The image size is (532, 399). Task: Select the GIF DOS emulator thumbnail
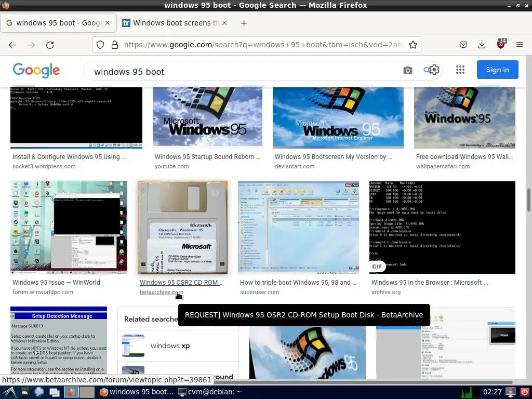pyautogui.click(x=442, y=228)
